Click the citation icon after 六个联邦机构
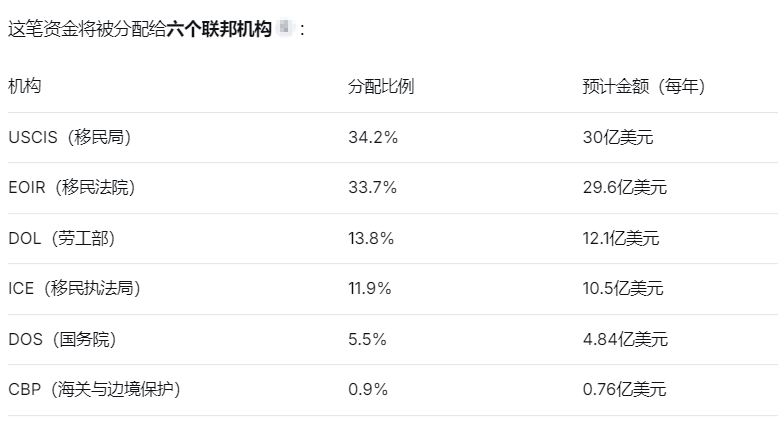This screenshot has width=778, height=421. 285,27
